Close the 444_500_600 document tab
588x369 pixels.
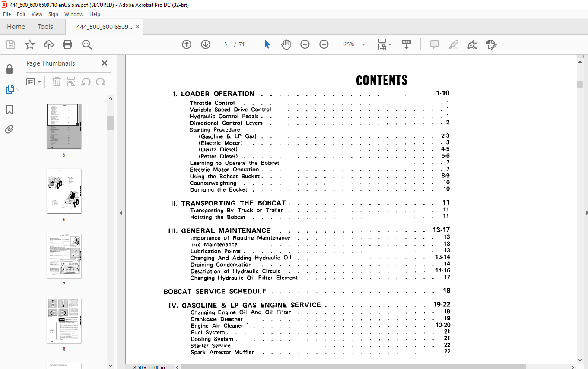pyautogui.click(x=138, y=27)
